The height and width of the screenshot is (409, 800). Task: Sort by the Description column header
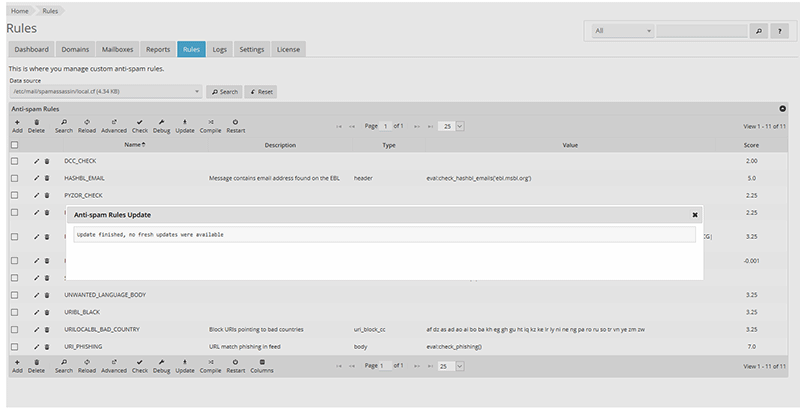point(280,145)
